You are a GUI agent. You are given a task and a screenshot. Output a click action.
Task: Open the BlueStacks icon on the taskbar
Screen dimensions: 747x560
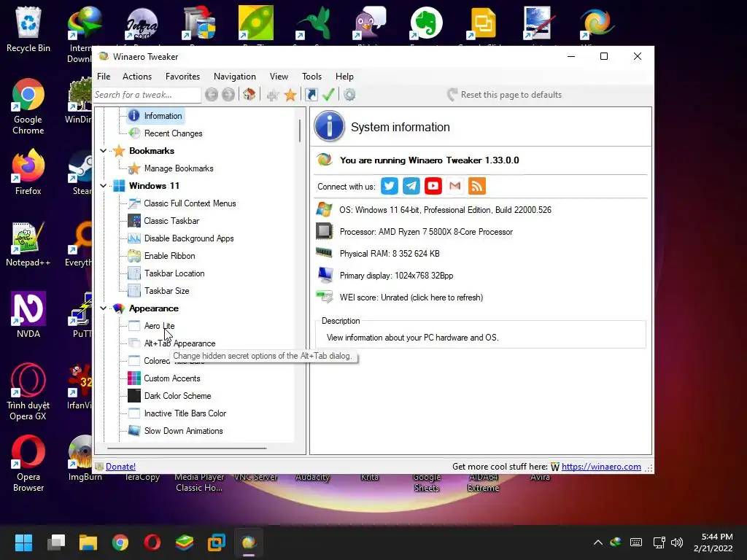pos(185,542)
